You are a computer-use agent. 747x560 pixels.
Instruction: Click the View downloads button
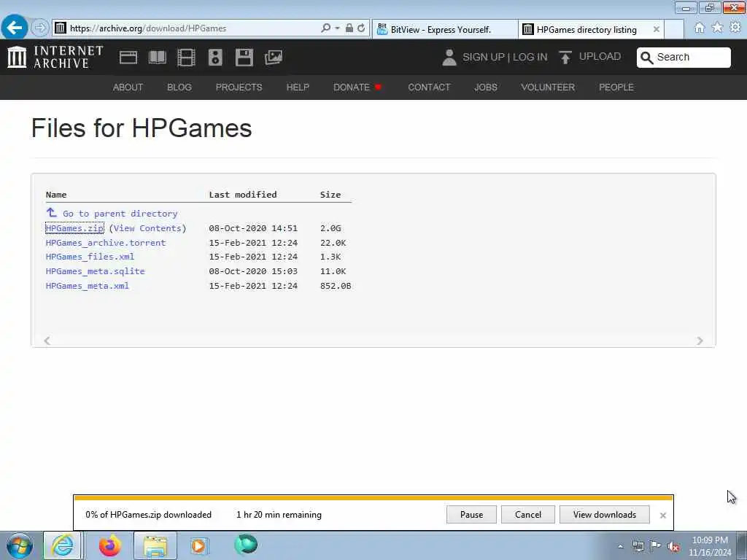point(605,515)
